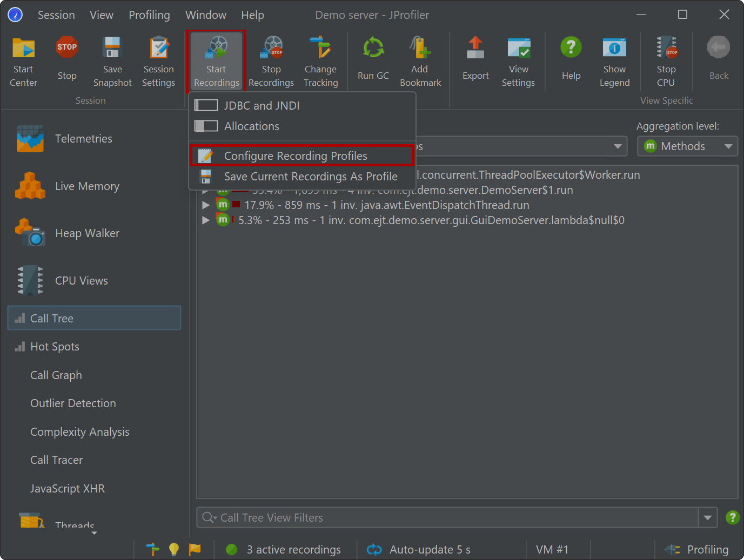Expand the java.awt.EventDispatchThread.run node
This screenshot has width=744, height=560.
(x=205, y=205)
